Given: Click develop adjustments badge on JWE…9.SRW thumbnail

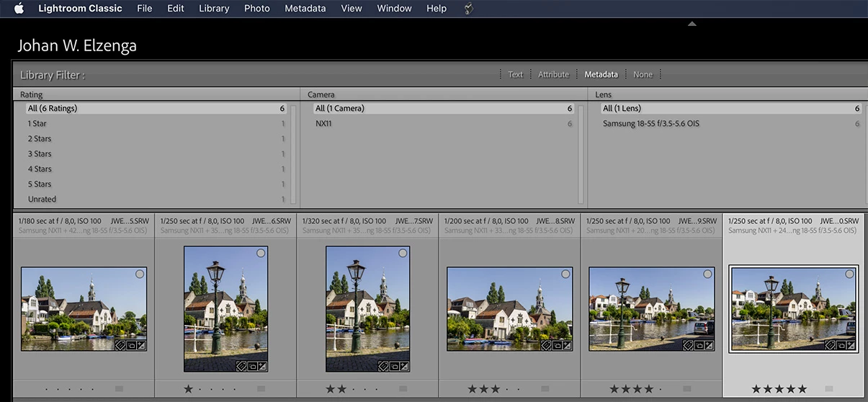Looking at the screenshot, I should 709,345.
